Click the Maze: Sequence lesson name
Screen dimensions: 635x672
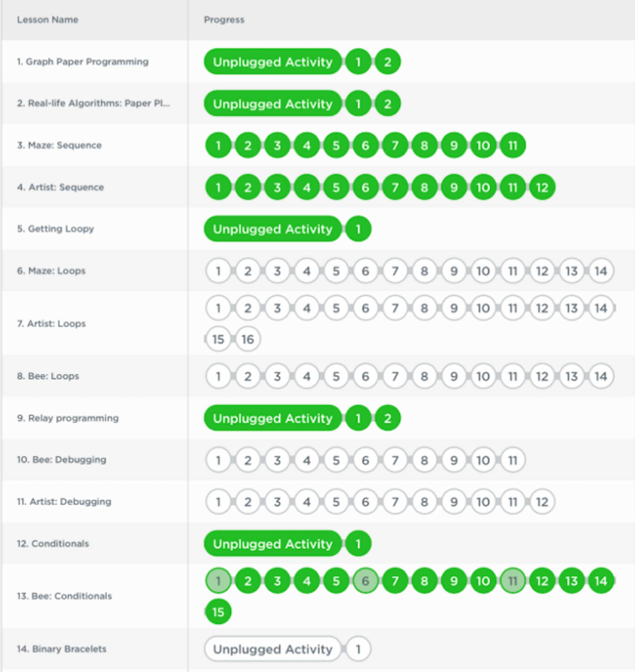59,145
